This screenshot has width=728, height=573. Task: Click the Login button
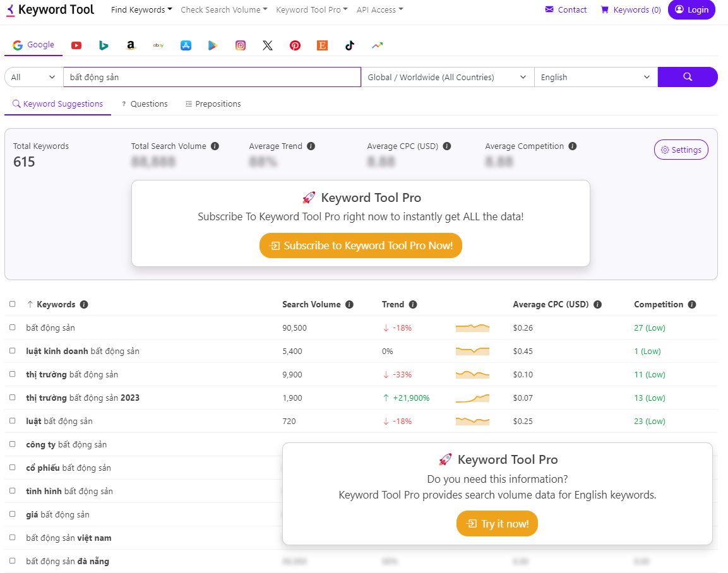click(691, 9)
